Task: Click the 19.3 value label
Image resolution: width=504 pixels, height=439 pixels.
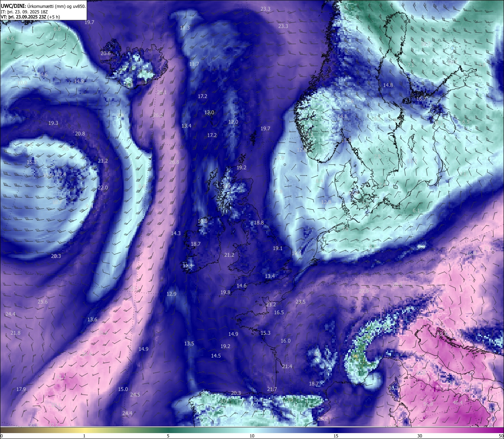Action: pyautogui.click(x=53, y=123)
